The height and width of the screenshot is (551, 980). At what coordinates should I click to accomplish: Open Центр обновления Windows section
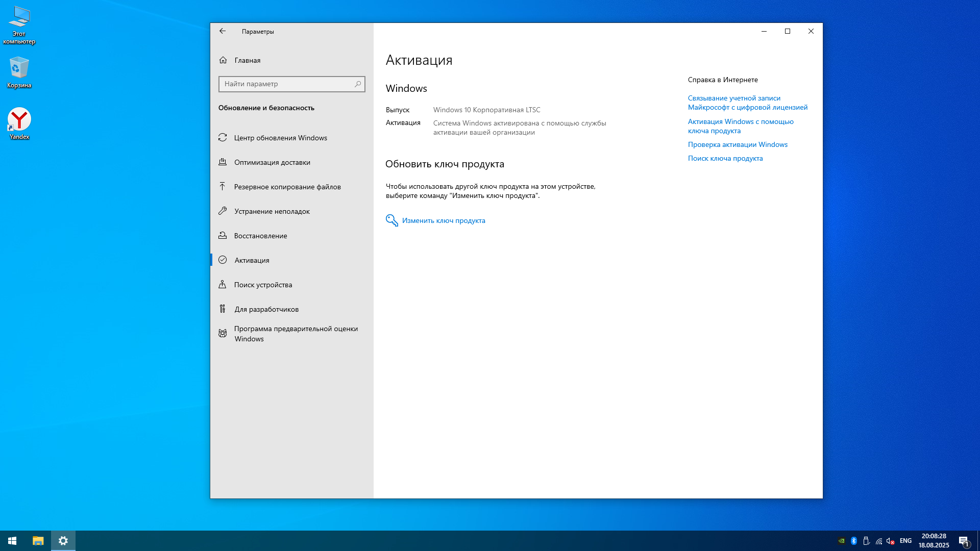coord(280,138)
